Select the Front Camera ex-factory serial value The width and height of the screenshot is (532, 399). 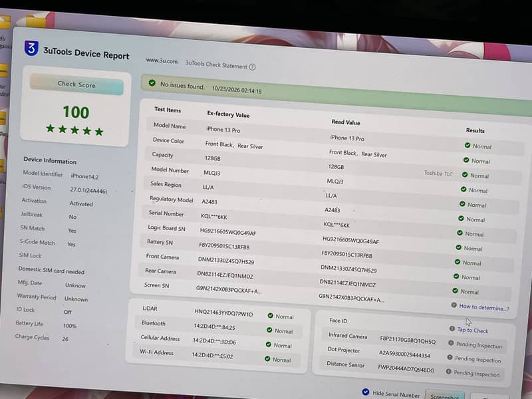tap(226, 261)
